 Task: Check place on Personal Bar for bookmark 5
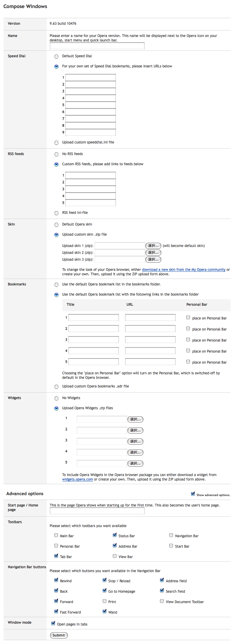coord(188,362)
